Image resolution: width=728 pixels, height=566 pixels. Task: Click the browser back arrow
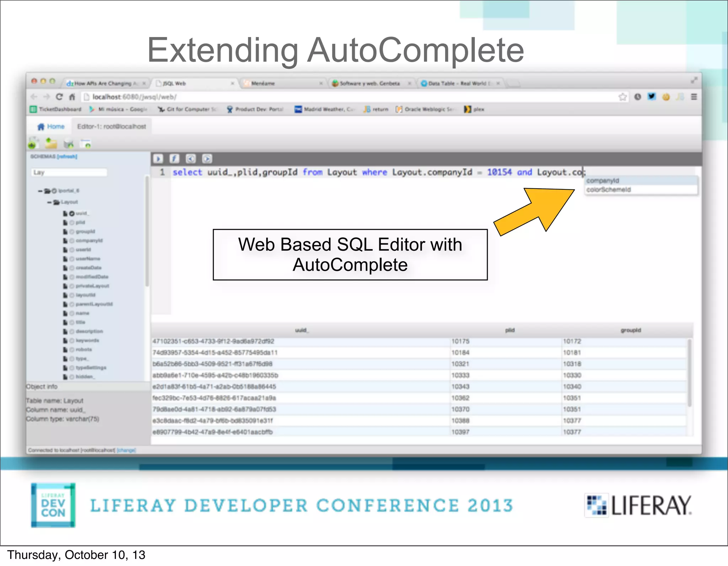click(x=34, y=97)
